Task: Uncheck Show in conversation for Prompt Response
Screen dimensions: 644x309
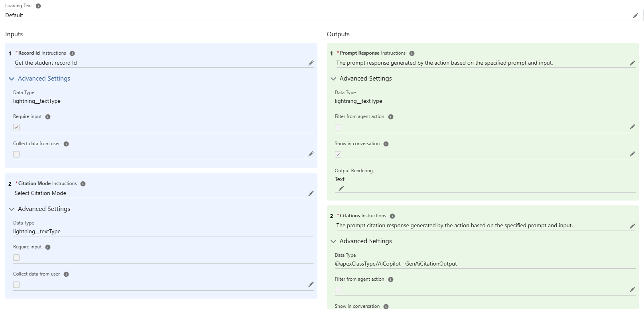Action: 338,154
